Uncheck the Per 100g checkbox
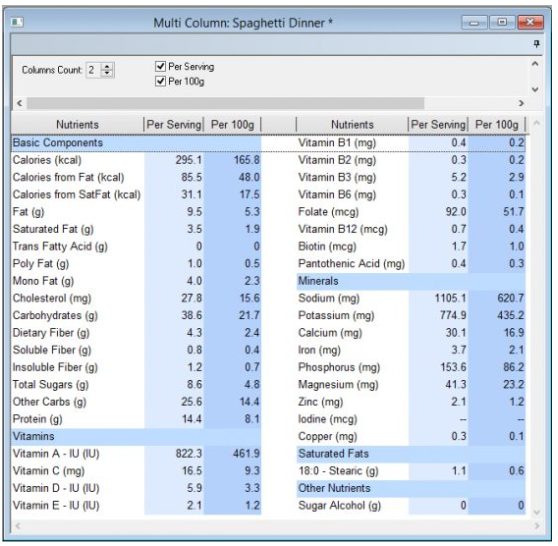 160,81
